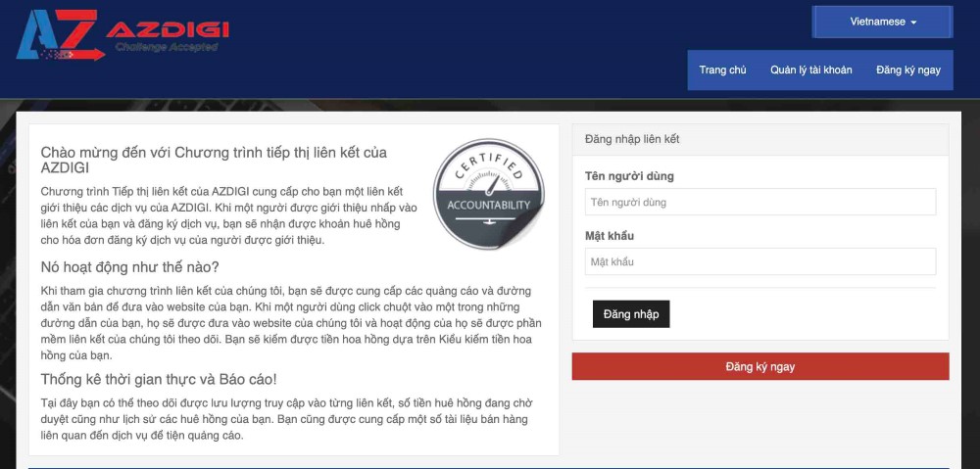Click the Đăng nhập liên kết panel title
Viewport: 980px width, 469px height.
[632, 139]
